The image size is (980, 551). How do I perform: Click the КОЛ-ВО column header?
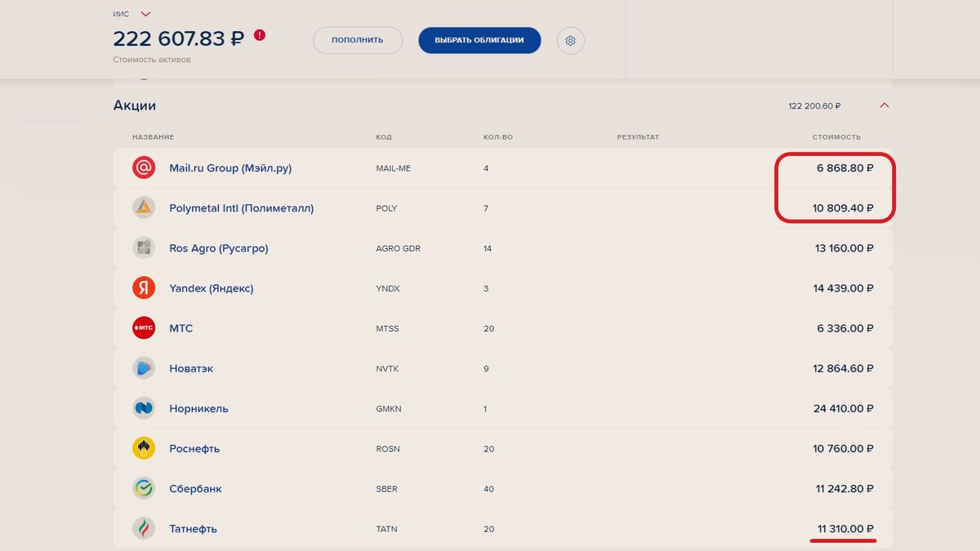[498, 137]
